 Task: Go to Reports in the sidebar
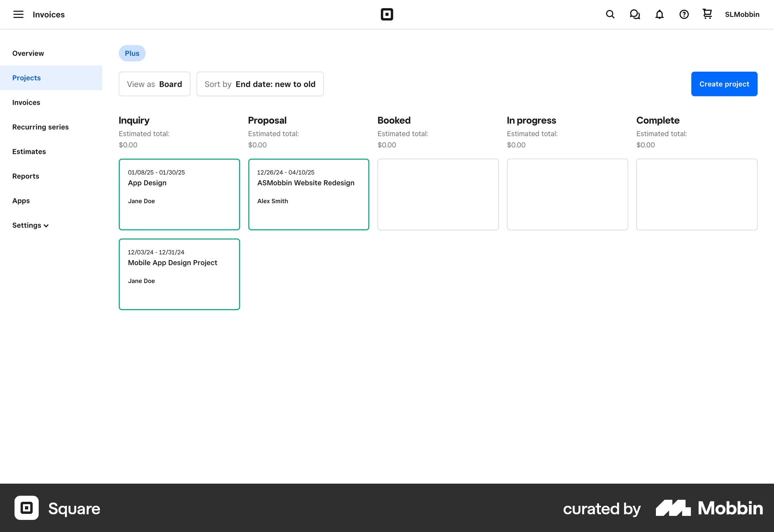tap(25, 176)
